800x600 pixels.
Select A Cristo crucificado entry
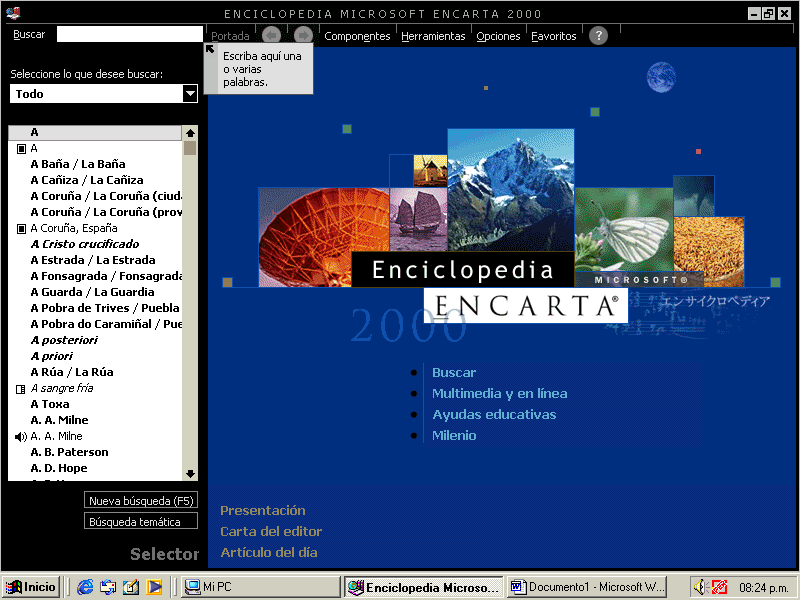(85, 244)
